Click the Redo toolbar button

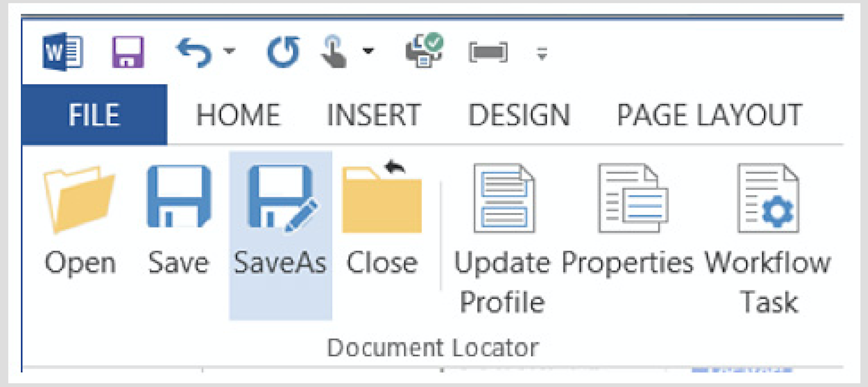click(x=284, y=51)
